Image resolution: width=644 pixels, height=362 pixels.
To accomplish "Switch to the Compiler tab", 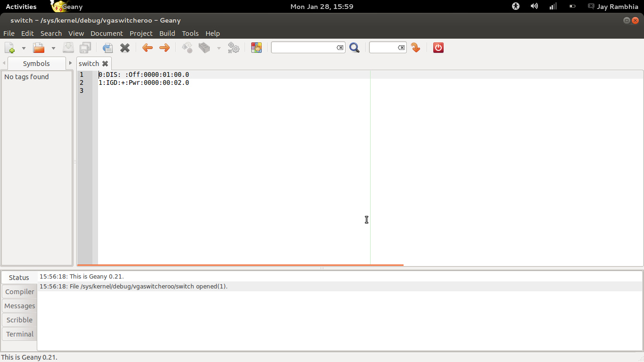I will point(19,292).
